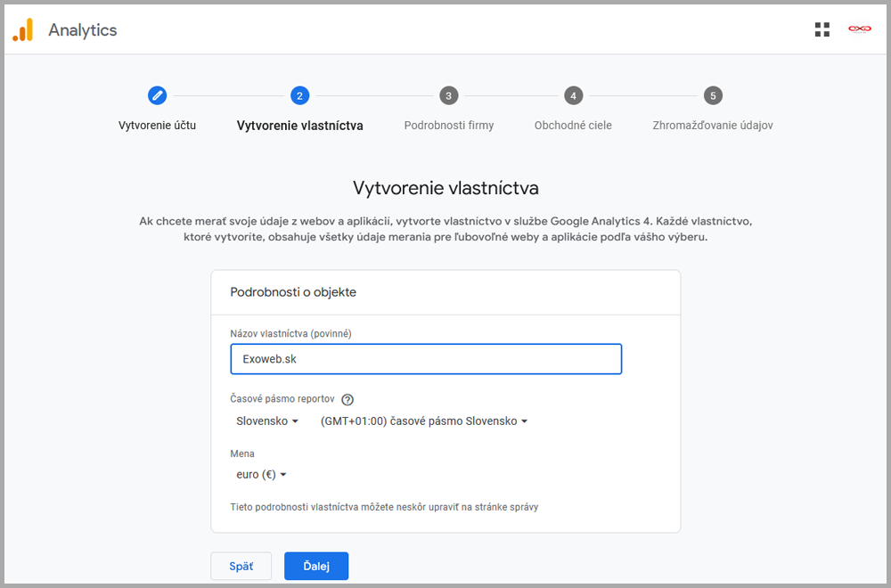
Task: Open the GMT+01:00 time zone dropdown
Action: point(424,421)
